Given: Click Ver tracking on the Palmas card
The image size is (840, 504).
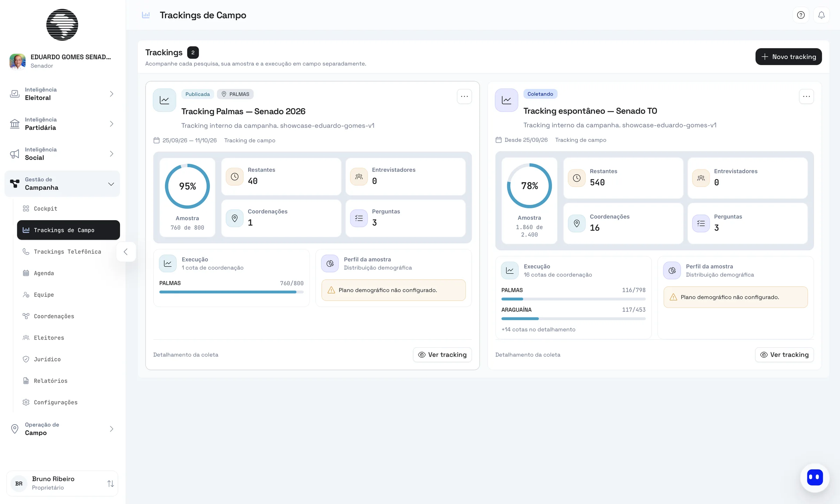Looking at the screenshot, I should [x=442, y=355].
